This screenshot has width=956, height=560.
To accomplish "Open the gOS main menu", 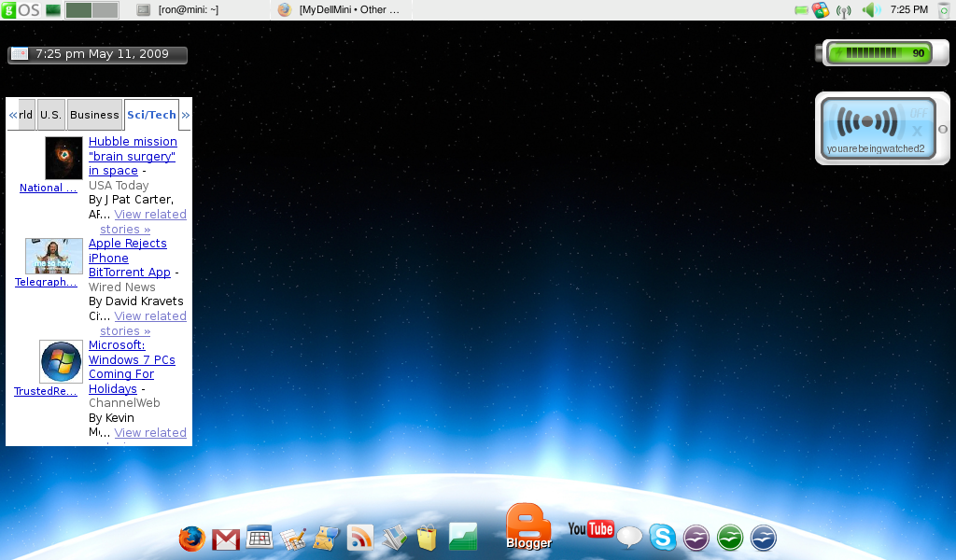I will (21, 9).
